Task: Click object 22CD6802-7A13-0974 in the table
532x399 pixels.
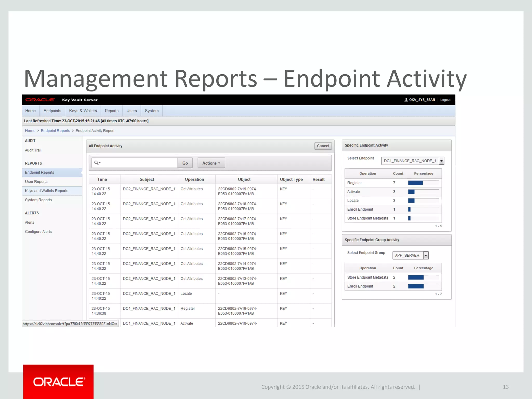Action: point(237,281)
